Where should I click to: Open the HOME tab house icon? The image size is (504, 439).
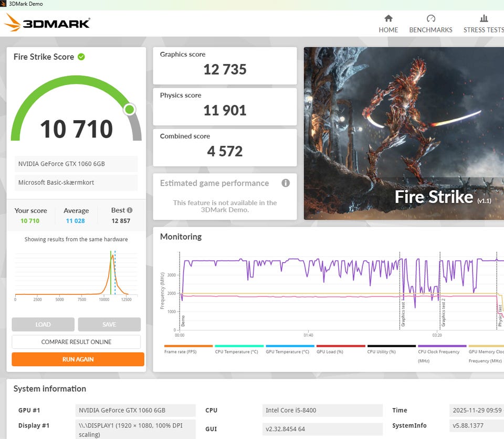(x=388, y=18)
